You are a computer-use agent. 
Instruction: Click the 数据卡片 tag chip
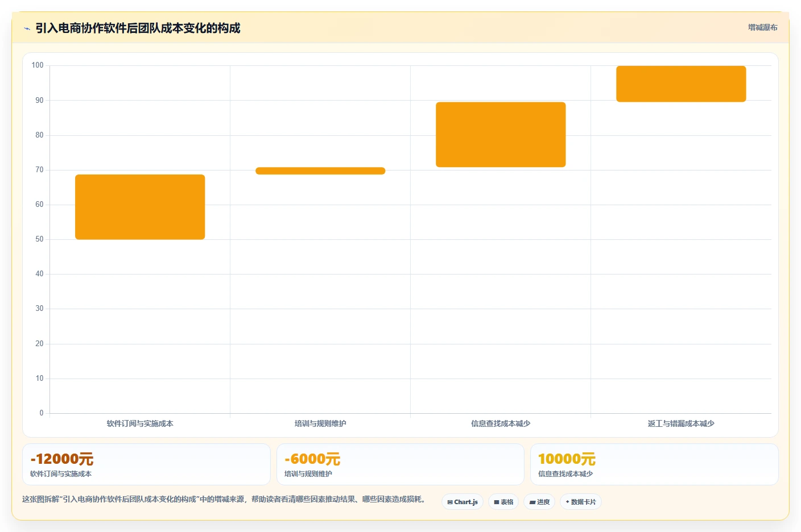coord(581,502)
